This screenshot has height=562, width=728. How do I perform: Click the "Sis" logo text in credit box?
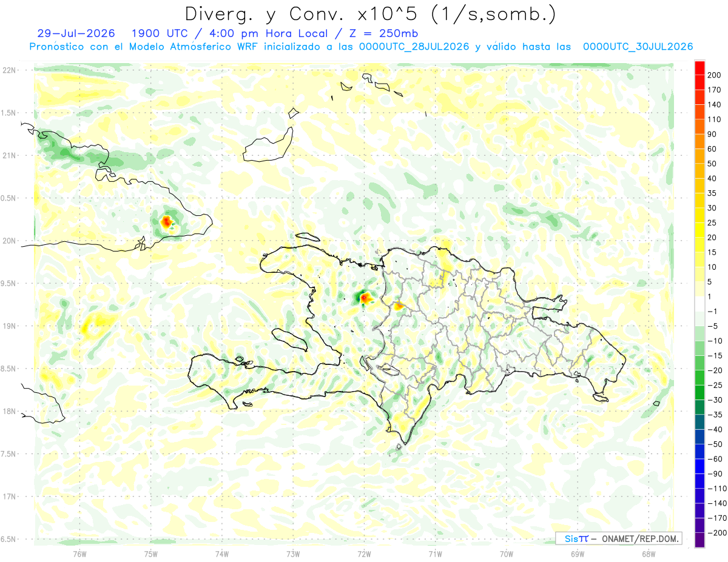point(571,538)
